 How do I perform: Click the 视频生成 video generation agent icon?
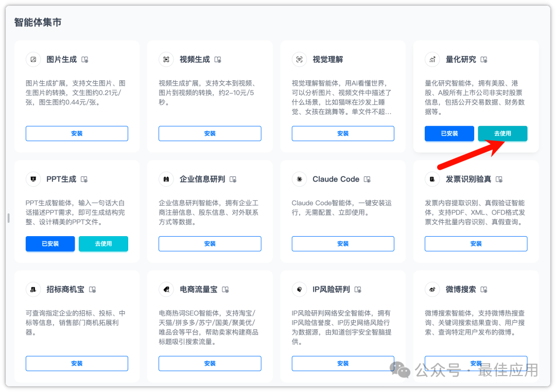point(166,59)
